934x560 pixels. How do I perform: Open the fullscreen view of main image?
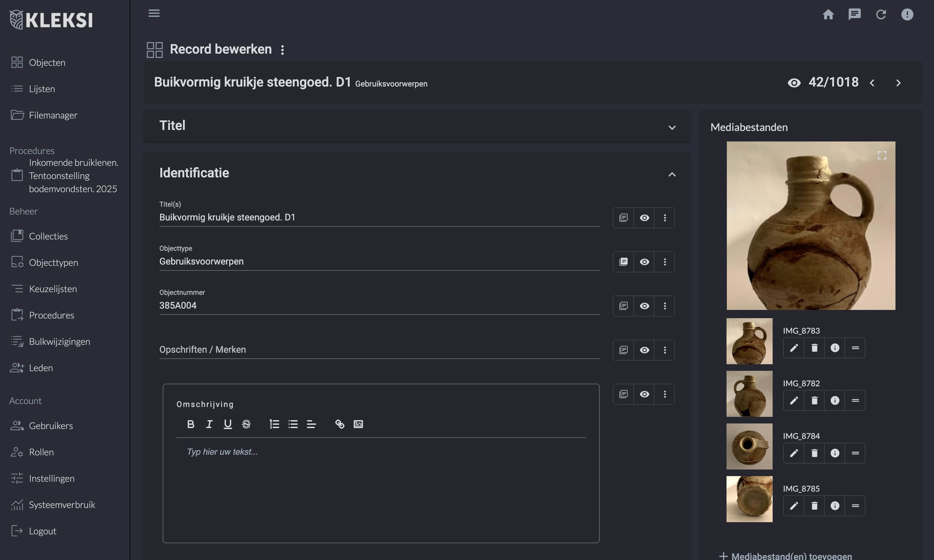(x=882, y=156)
